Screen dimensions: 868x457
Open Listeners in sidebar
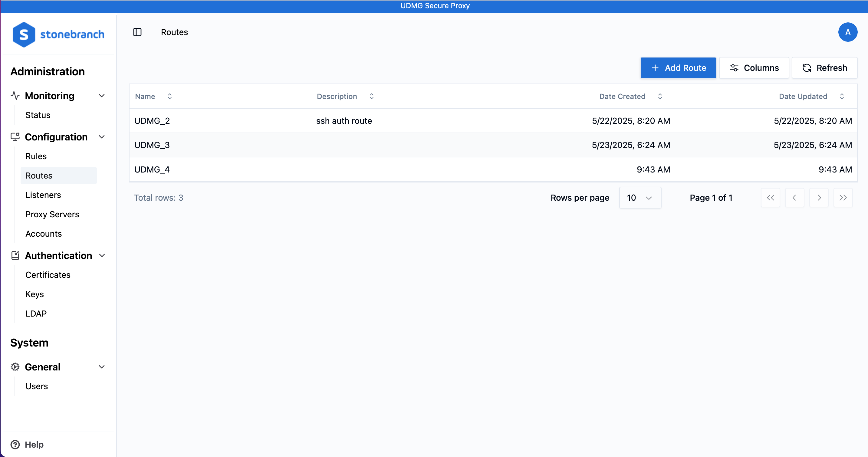tap(43, 195)
